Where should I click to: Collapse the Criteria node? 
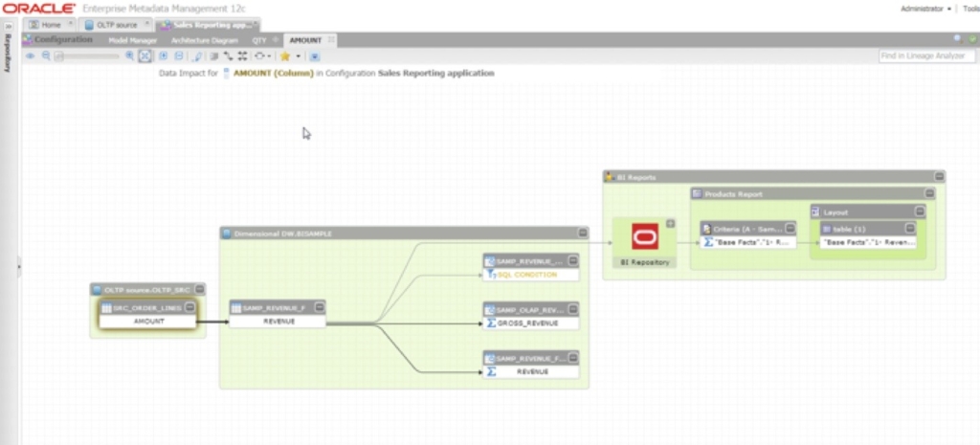(x=790, y=229)
